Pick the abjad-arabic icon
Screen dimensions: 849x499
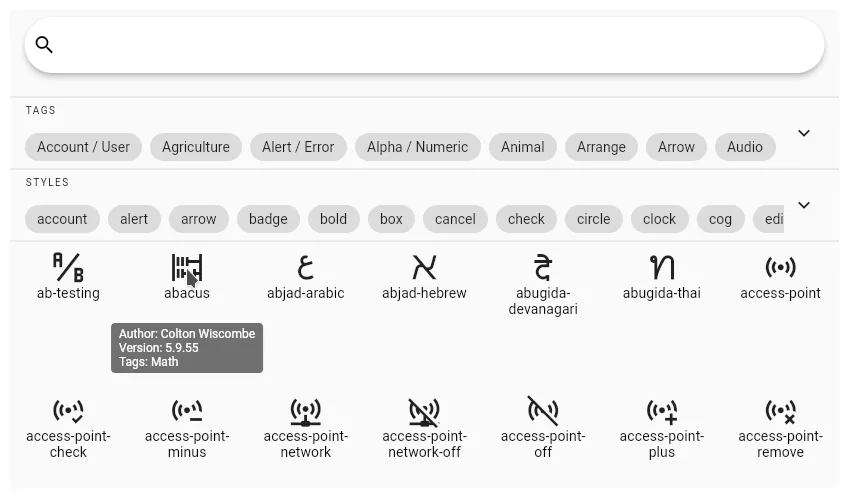pyautogui.click(x=305, y=268)
